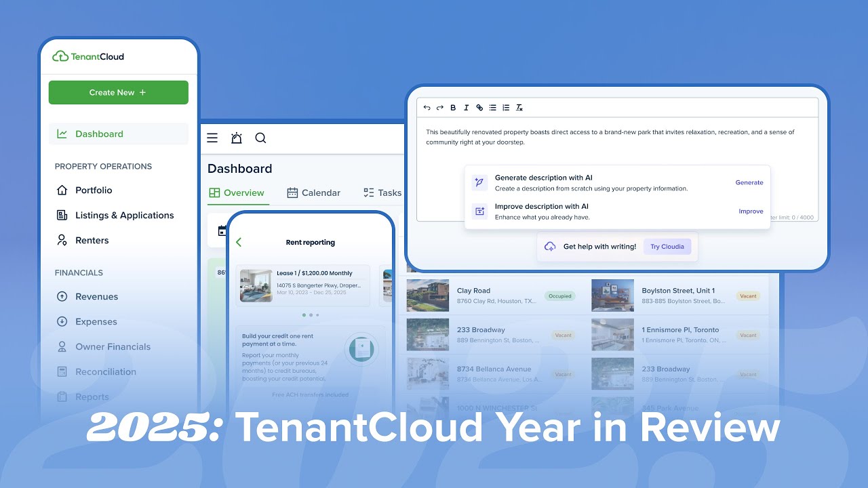Click the Redo icon in editor
Screen dimensions: 868x488
click(x=440, y=108)
